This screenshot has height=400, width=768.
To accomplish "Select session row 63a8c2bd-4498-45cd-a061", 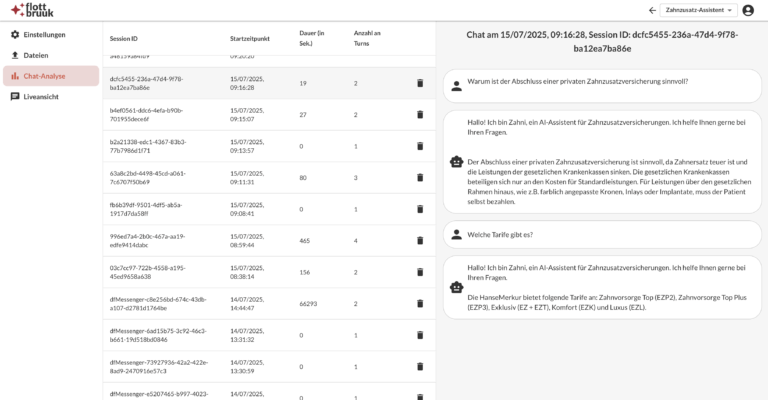I will [x=269, y=178].
